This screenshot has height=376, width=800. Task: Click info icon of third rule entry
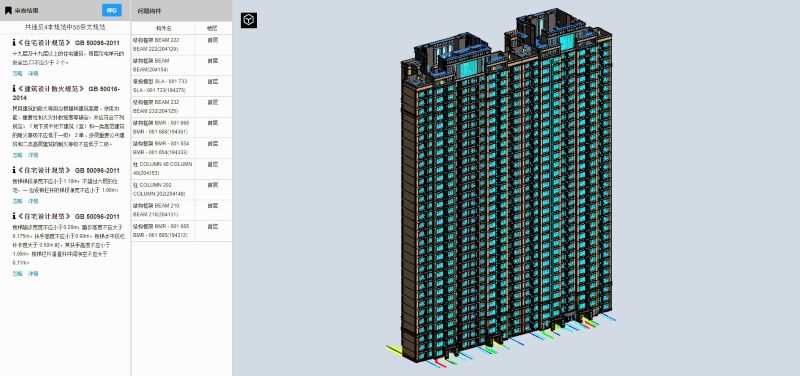(14, 170)
